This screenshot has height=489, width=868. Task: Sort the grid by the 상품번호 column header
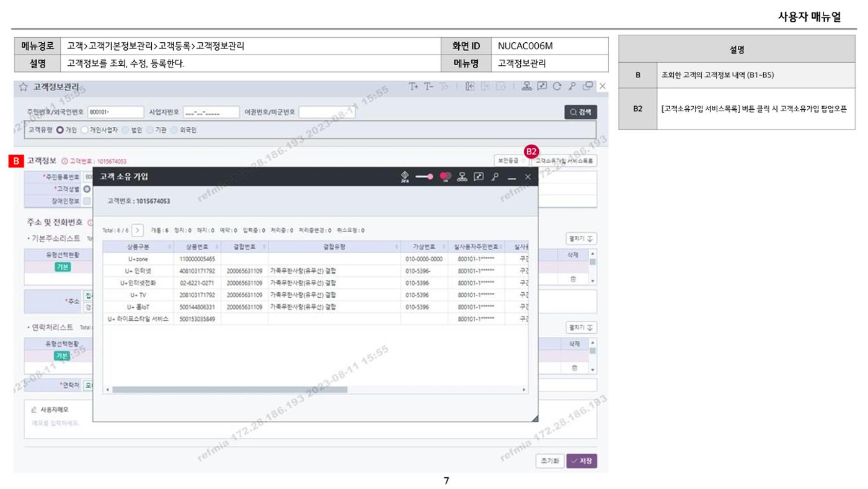coord(197,246)
